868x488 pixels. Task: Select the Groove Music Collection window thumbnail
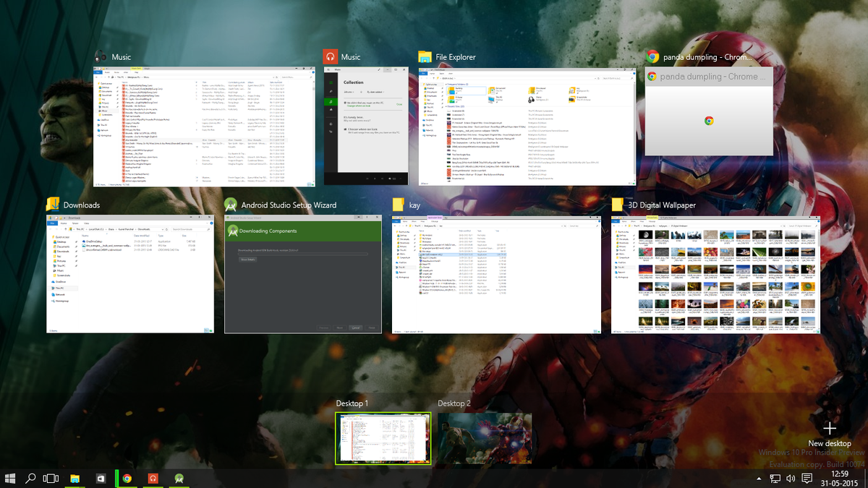tap(366, 127)
